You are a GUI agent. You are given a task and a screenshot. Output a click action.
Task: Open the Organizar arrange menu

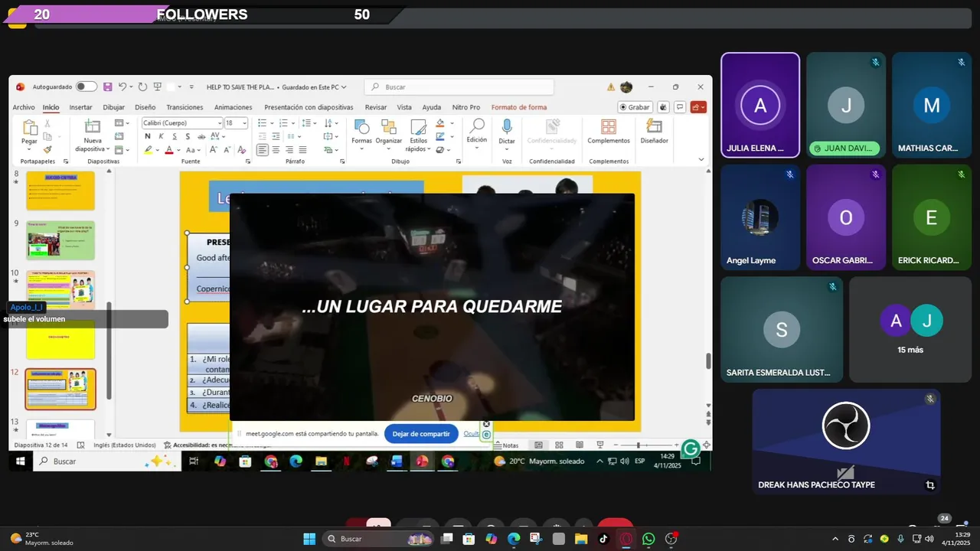pos(389,133)
